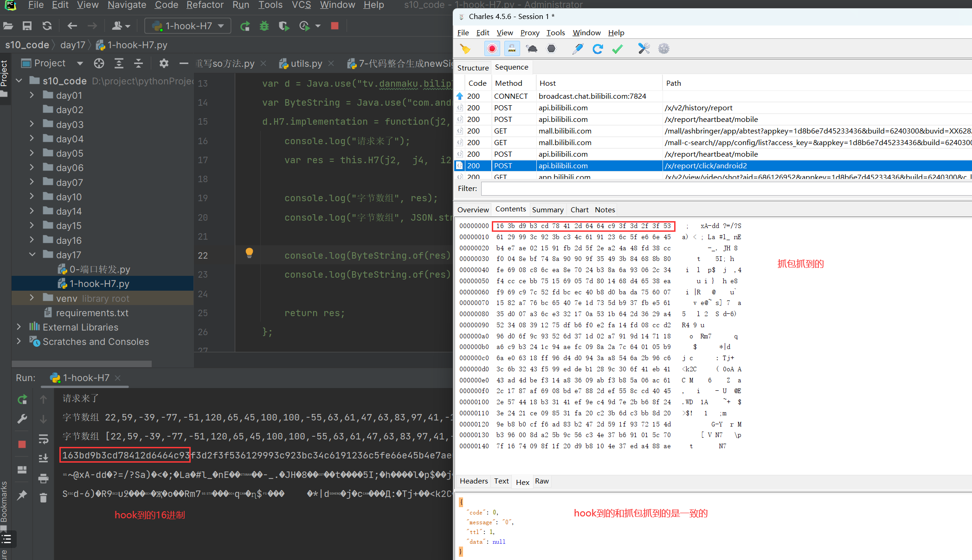Toggle soft-wrap in Run console

pyautogui.click(x=44, y=439)
